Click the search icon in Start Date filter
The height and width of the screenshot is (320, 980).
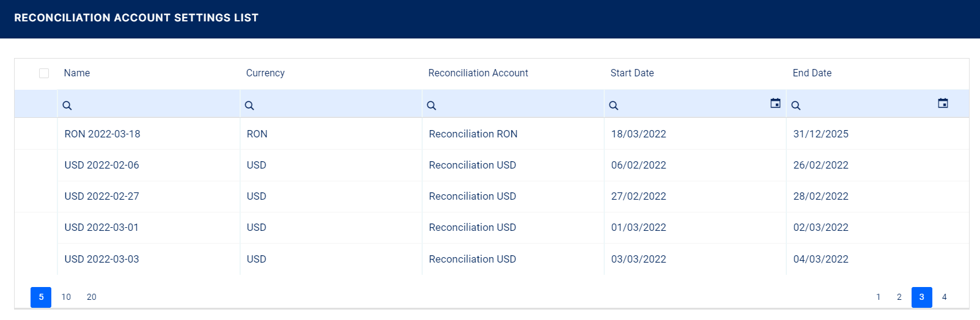point(613,106)
